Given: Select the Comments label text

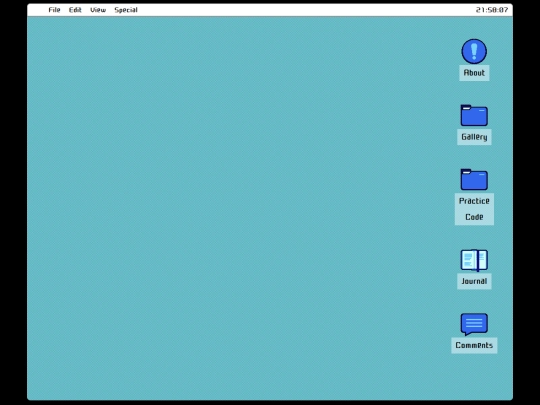Looking at the screenshot, I should click(474, 345).
